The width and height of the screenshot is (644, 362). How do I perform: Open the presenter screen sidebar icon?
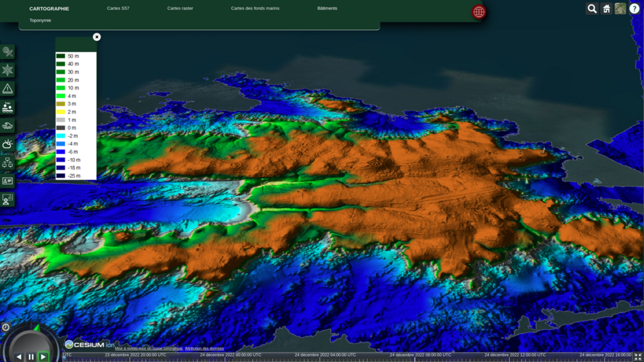click(7, 200)
